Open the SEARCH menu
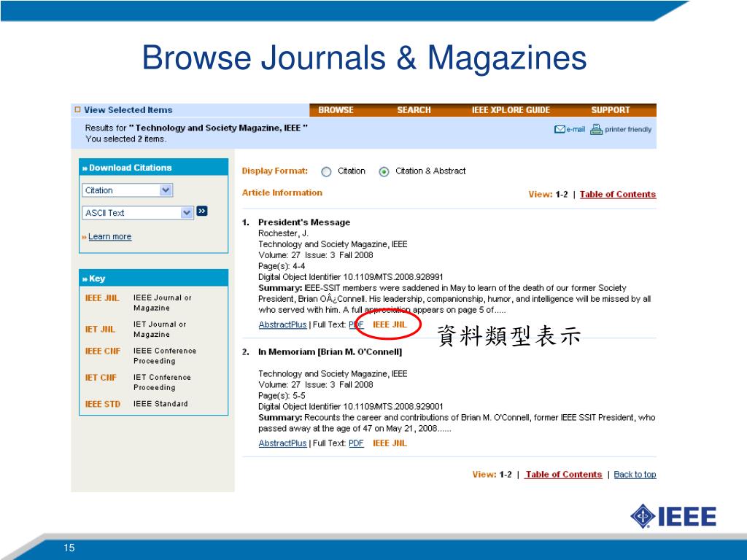Image resolution: width=747 pixels, height=560 pixels. pos(414,110)
